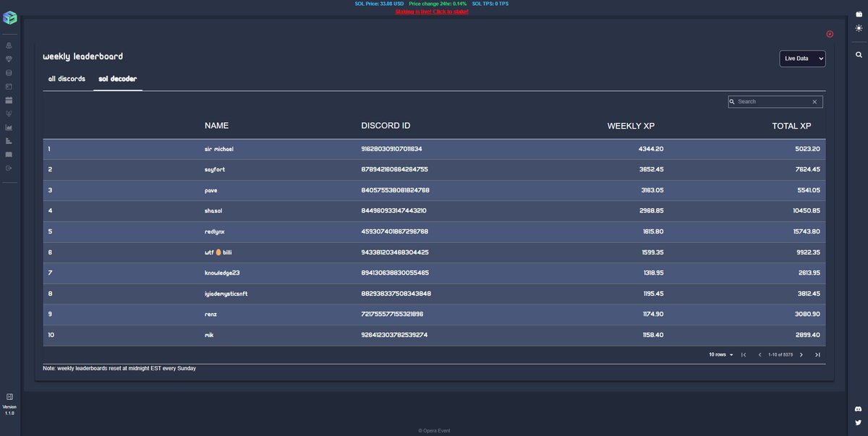The image size is (868, 436).
Task: Click weekly XP value 4344.20
Action: (650, 149)
